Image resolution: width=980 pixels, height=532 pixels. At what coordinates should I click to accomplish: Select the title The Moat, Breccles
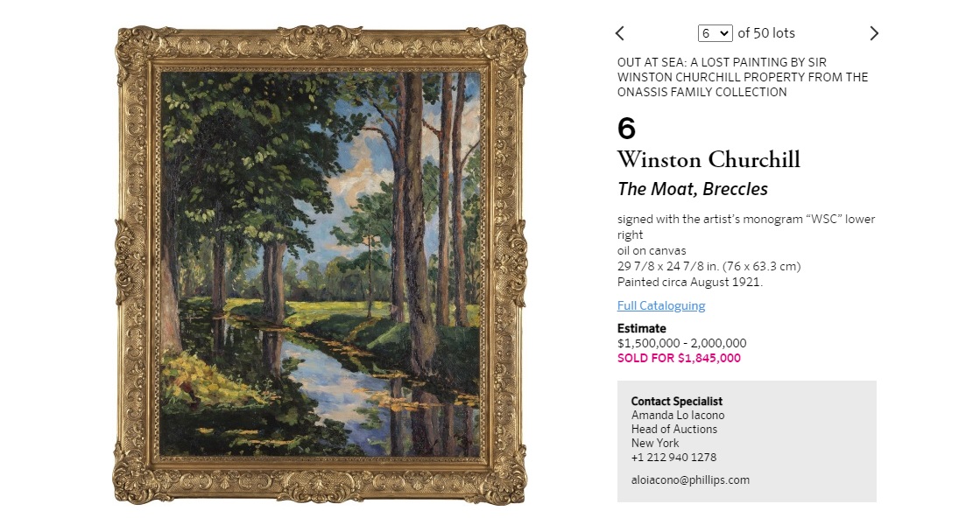click(x=693, y=189)
